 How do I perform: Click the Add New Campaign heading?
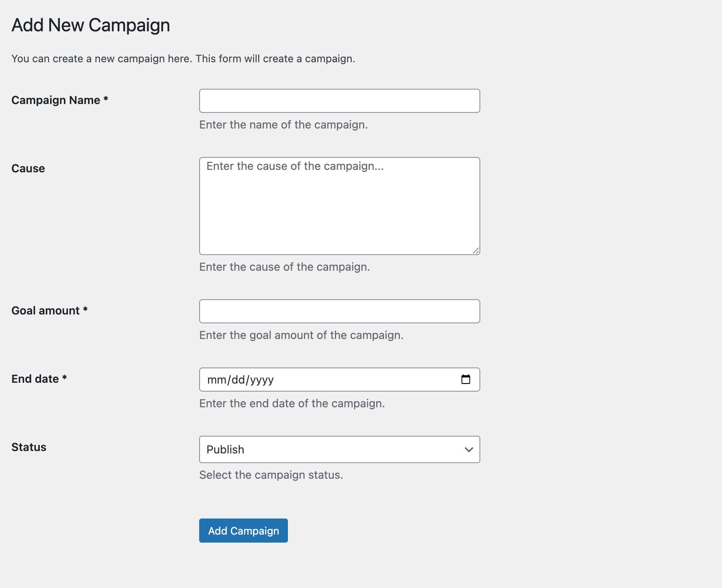coord(91,25)
